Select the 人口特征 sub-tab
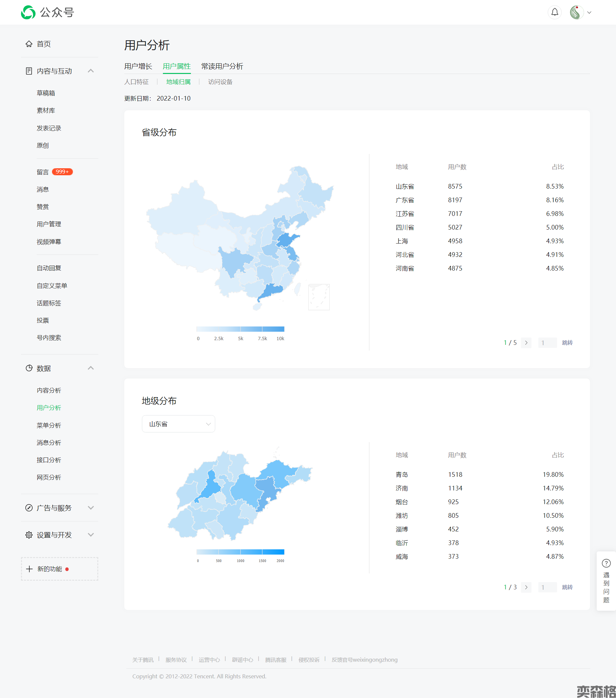The height and width of the screenshot is (698, 616). tap(136, 82)
